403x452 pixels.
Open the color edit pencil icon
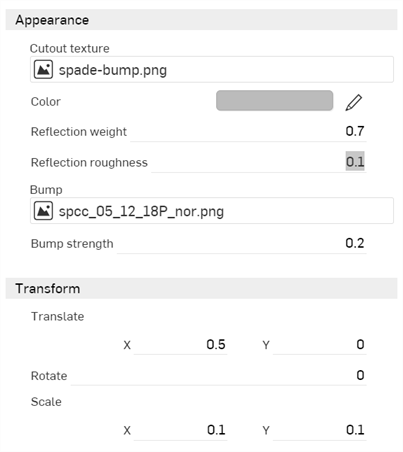[x=354, y=102]
